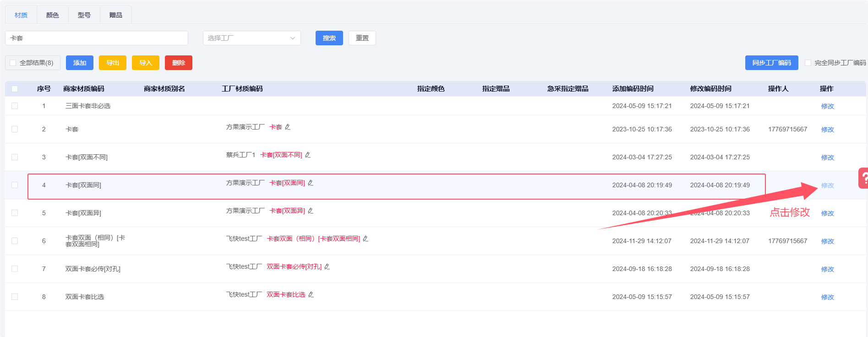Enable 完全同步工厂编码 checkbox

[808, 63]
